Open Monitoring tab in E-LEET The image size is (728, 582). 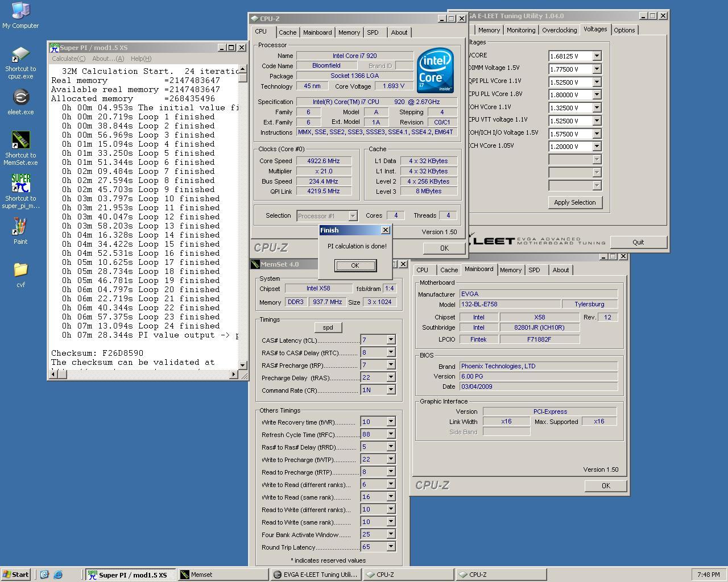tap(521, 30)
